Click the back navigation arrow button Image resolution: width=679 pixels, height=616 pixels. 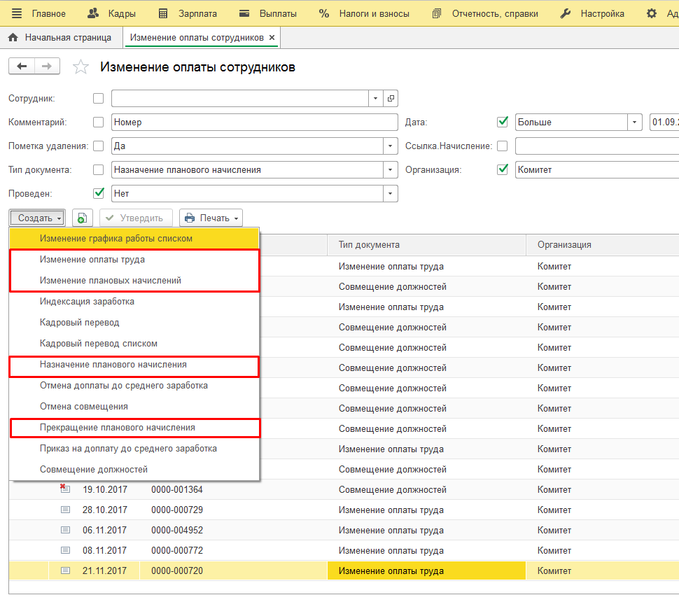pyautogui.click(x=22, y=66)
